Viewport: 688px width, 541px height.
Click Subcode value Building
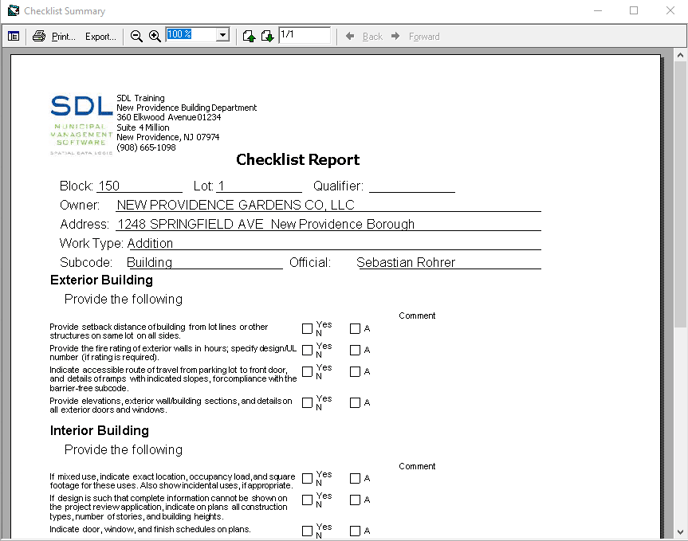click(x=149, y=262)
